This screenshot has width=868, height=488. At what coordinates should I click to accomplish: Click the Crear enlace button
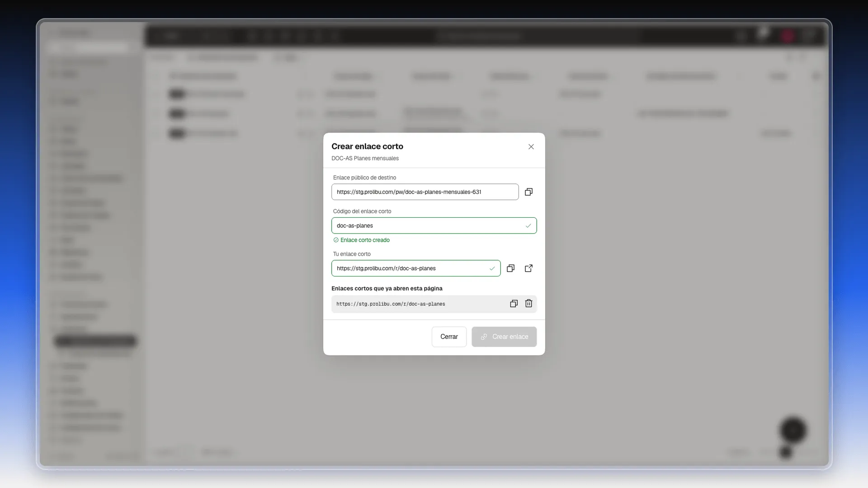pyautogui.click(x=504, y=337)
